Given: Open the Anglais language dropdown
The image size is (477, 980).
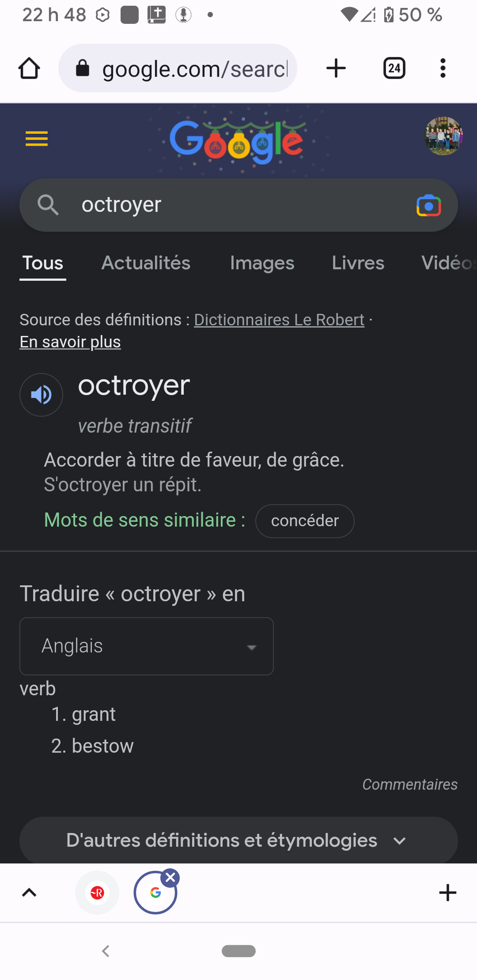Looking at the screenshot, I should (147, 646).
